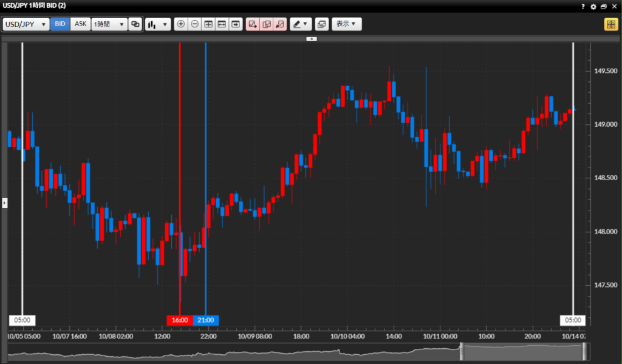
Task: Click the zoom out magnifier icon
Action: [x=194, y=24]
